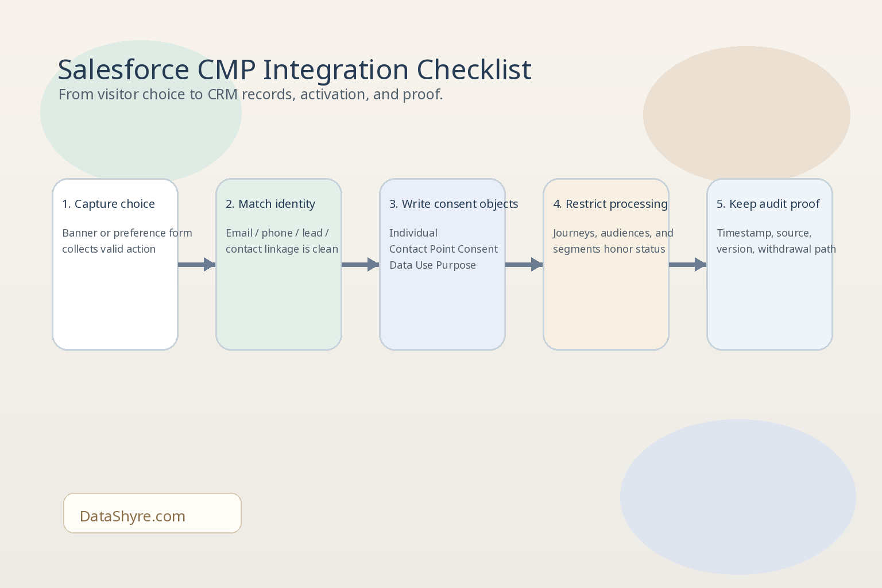The width and height of the screenshot is (882, 588).
Task: Click 'collects valid action' text
Action: [109, 249]
